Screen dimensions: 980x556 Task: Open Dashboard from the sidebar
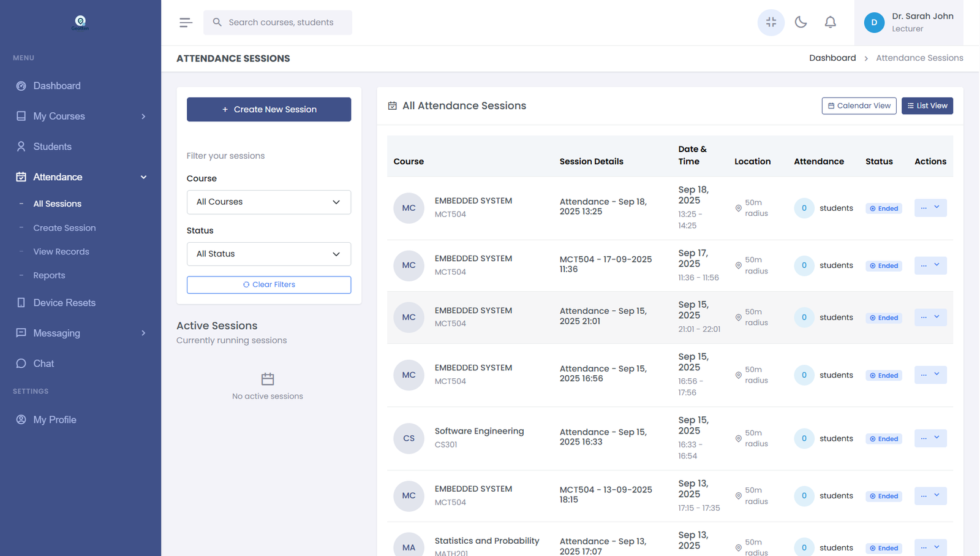tap(56, 86)
